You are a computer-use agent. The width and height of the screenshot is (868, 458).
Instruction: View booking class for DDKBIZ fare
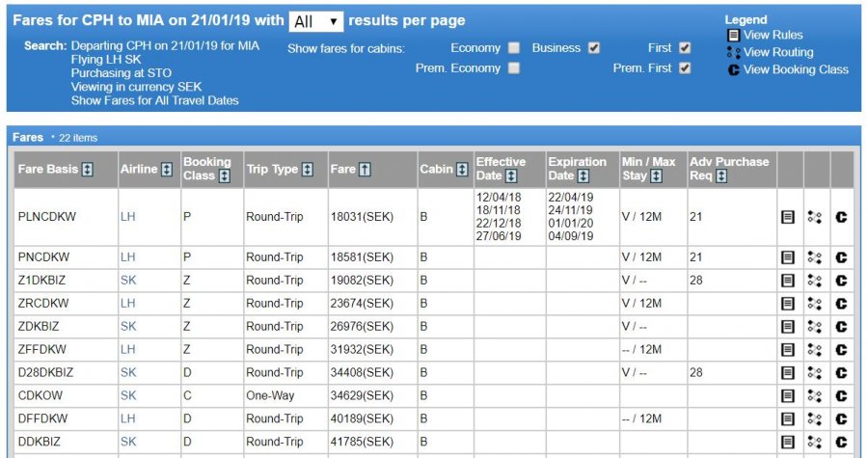point(841,442)
